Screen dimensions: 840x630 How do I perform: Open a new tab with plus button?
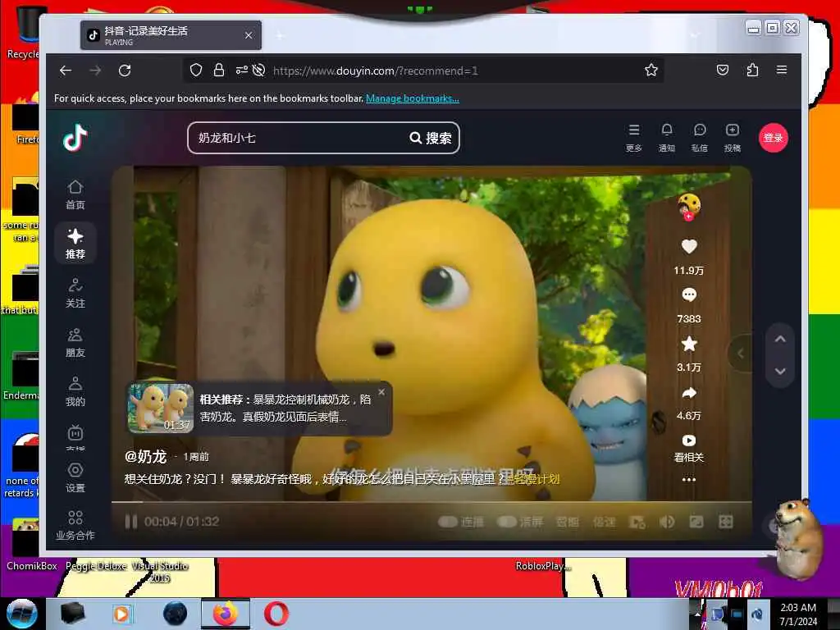(280, 36)
